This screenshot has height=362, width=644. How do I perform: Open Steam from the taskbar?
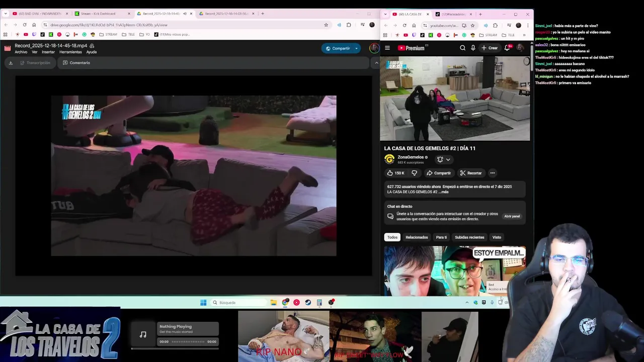pos(308,303)
